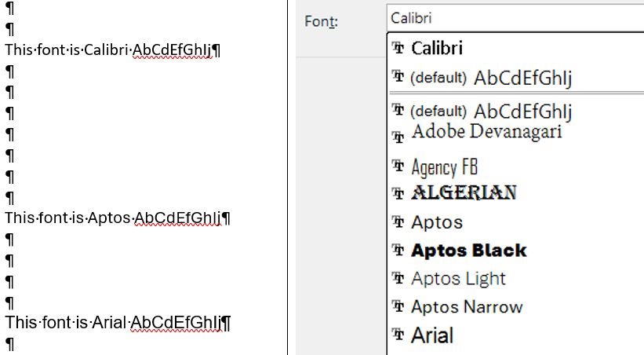The width and height of the screenshot is (644, 355).
Task: Click the 'This font is Arial' document line
Action: [x=118, y=323]
